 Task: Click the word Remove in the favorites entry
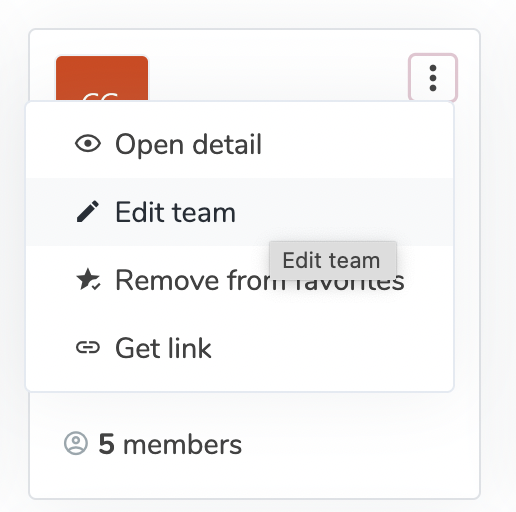coord(167,280)
